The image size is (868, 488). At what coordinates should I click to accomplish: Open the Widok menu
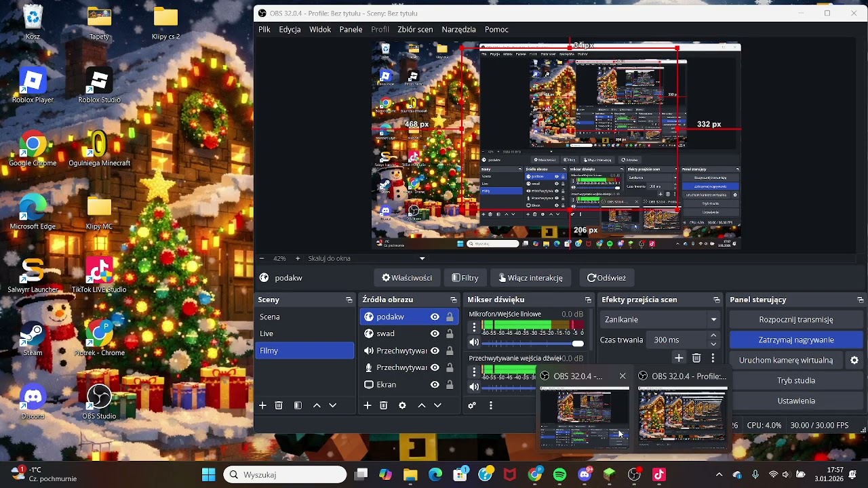click(x=320, y=30)
